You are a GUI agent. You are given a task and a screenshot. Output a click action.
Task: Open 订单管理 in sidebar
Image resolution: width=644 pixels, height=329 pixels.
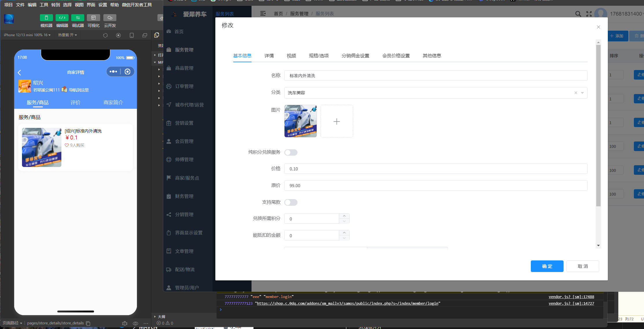(x=184, y=86)
